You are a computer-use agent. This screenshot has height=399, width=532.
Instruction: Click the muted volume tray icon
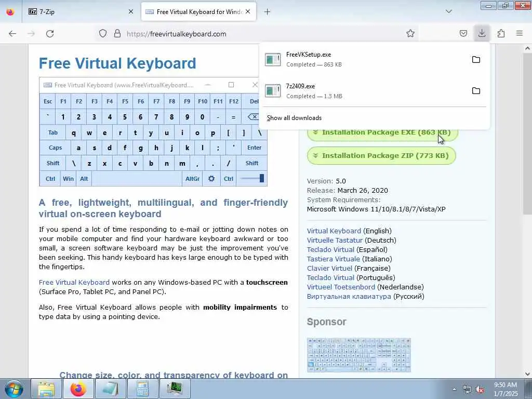480,390
